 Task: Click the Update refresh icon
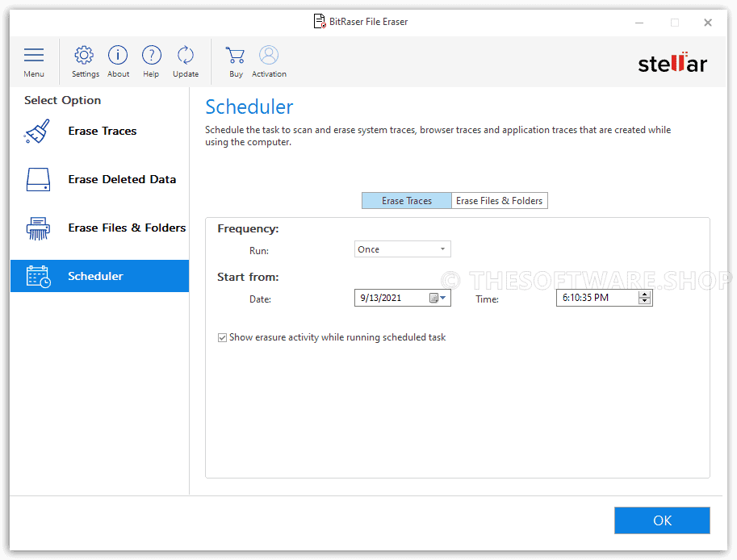(x=185, y=55)
